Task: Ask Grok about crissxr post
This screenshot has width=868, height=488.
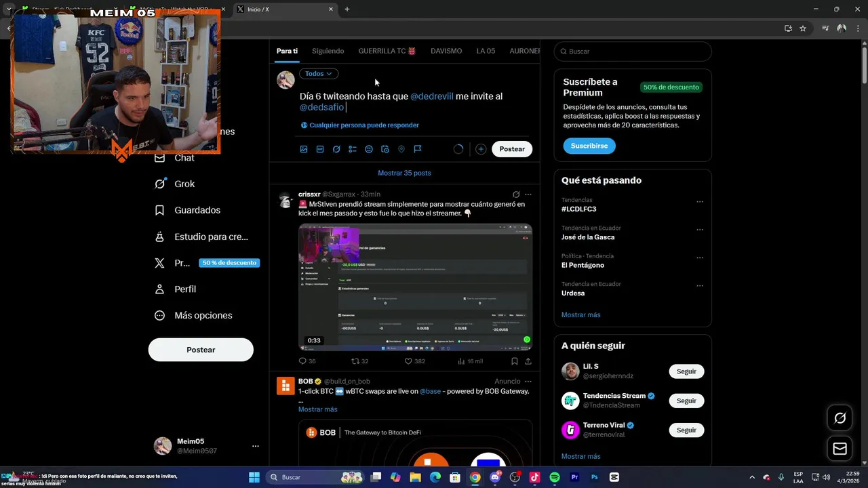Action: 516,195
